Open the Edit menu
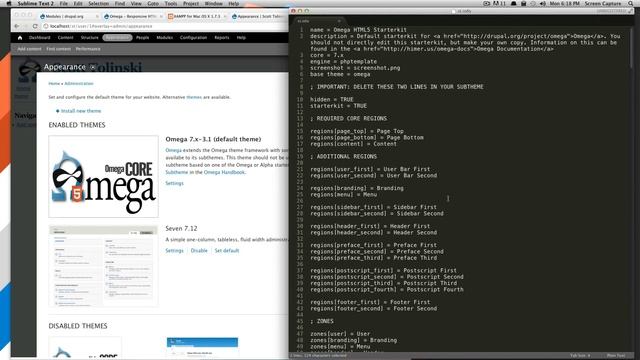This screenshot has height=360, width=640. 78,3
